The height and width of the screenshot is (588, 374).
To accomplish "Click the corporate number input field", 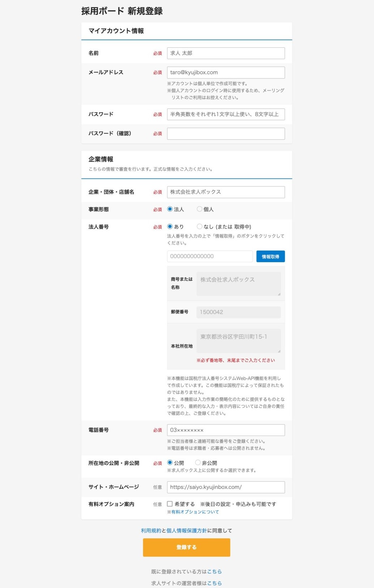I will [210, 256].
